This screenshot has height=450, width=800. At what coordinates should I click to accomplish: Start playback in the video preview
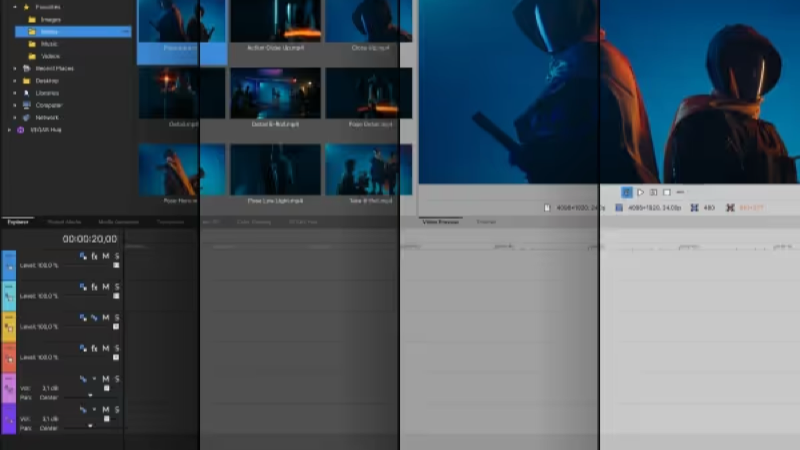click(640, 192)
